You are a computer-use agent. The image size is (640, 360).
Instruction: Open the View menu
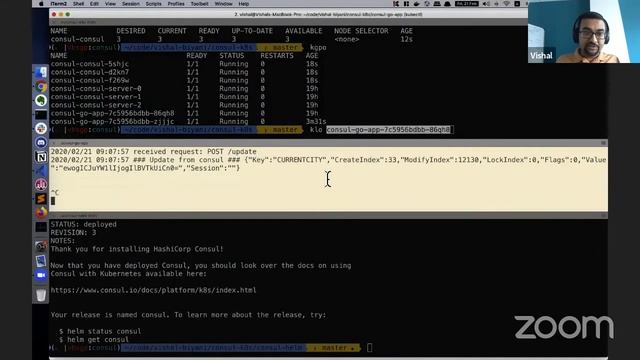pyautogui.click(x=110, y=4)
